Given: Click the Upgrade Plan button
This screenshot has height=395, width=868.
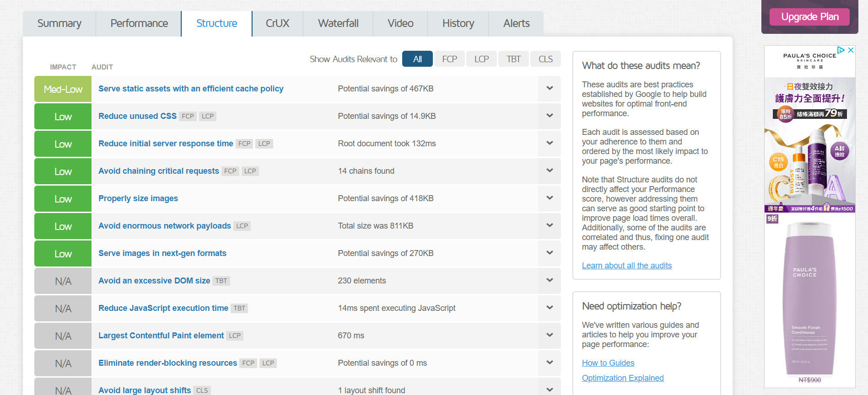Looking at the screenshot, I should [809, 17].
